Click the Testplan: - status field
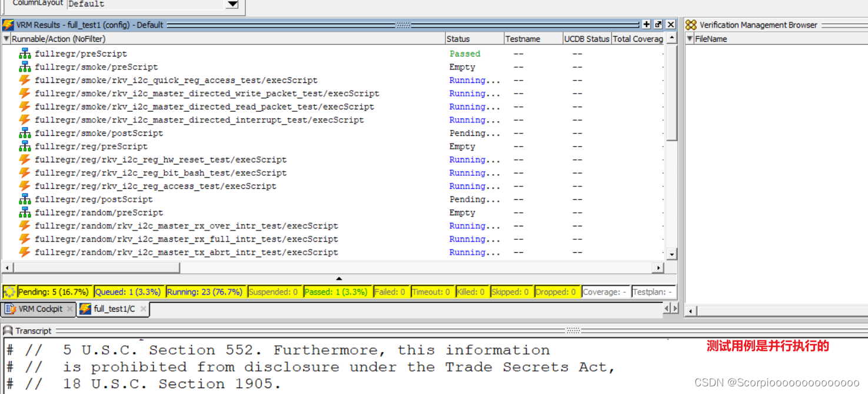This screenshot has height=394, width=868. pos(653,292)
